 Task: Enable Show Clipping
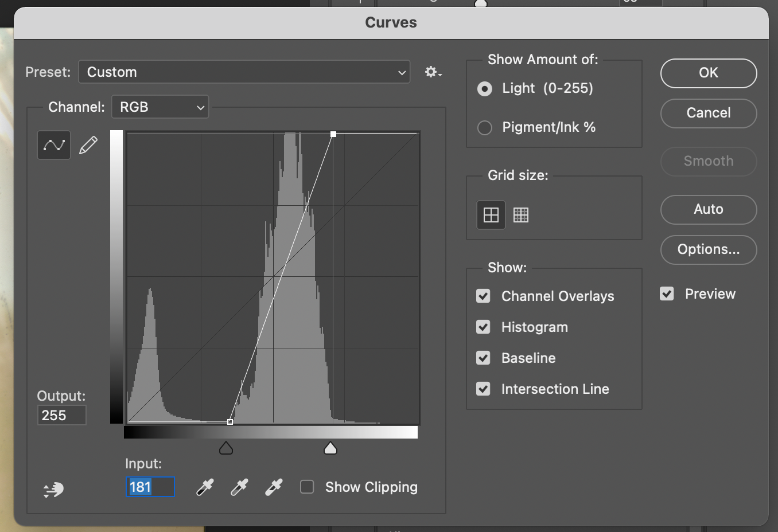307,486
